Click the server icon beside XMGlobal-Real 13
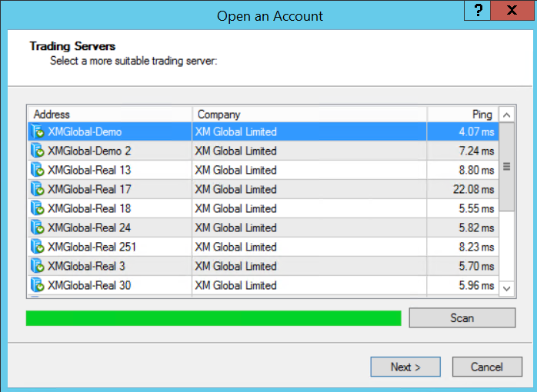The width and height of the screenshot is (537, 392). click(38, 170)
